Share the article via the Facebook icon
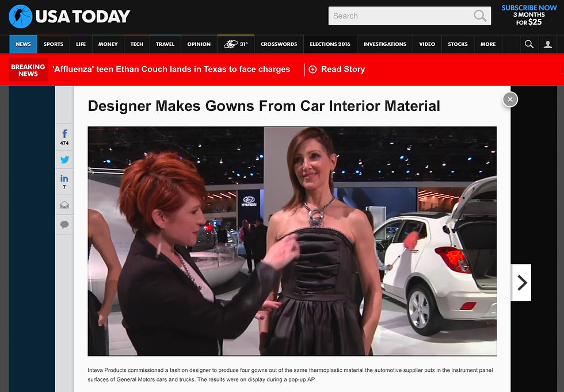This screenshot has width=564, height=392. pos(64,133)
